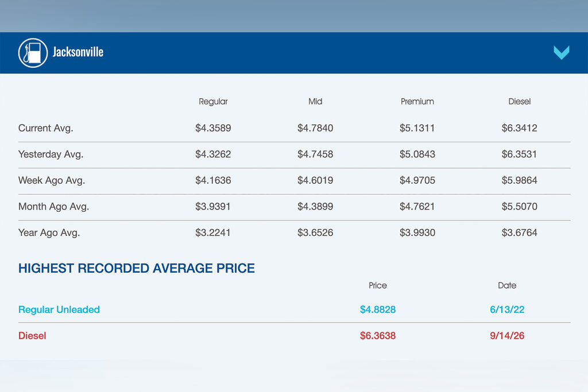Viewport: 588px width, 392px height.
Task: Click yesterday premium price $5.0843
Action: tap(417, 154)
